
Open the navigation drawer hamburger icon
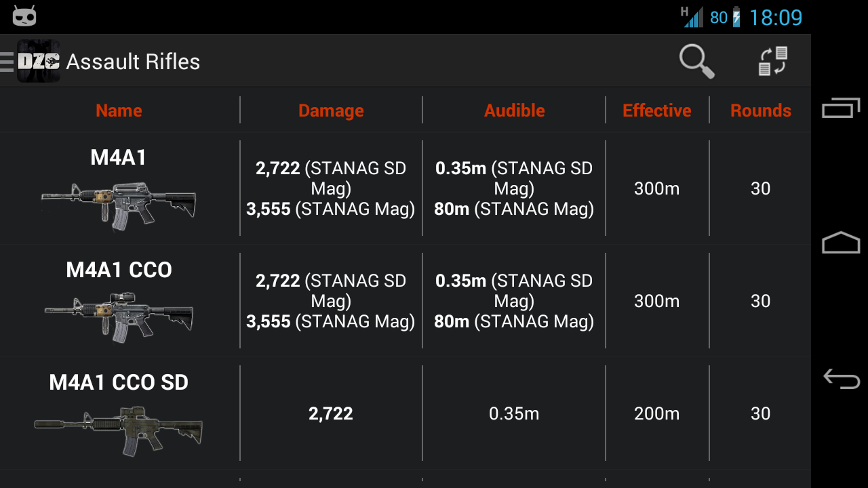tap(7, 62)
